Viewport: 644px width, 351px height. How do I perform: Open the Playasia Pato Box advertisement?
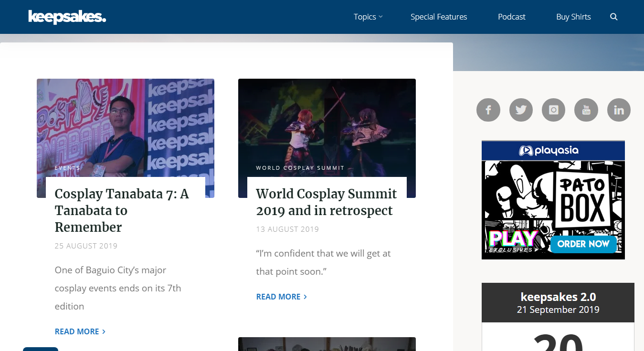(553, 200)
